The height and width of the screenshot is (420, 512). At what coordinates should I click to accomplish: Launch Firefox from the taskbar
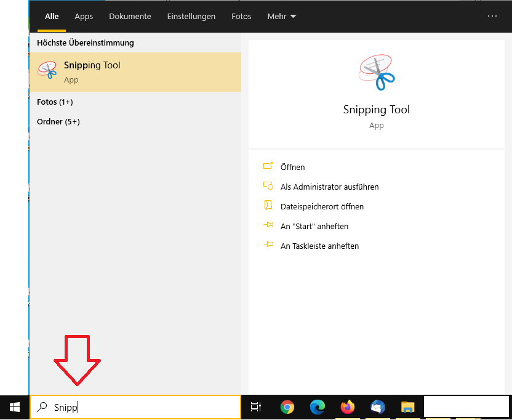pos(348,407)
